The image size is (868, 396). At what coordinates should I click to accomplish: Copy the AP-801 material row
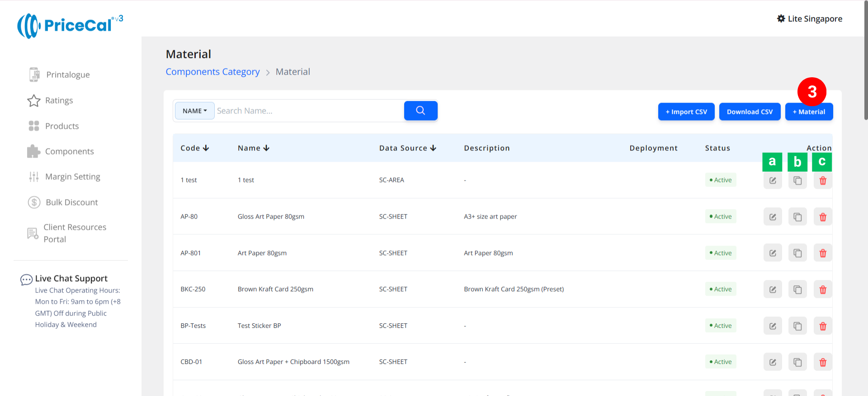797,253
